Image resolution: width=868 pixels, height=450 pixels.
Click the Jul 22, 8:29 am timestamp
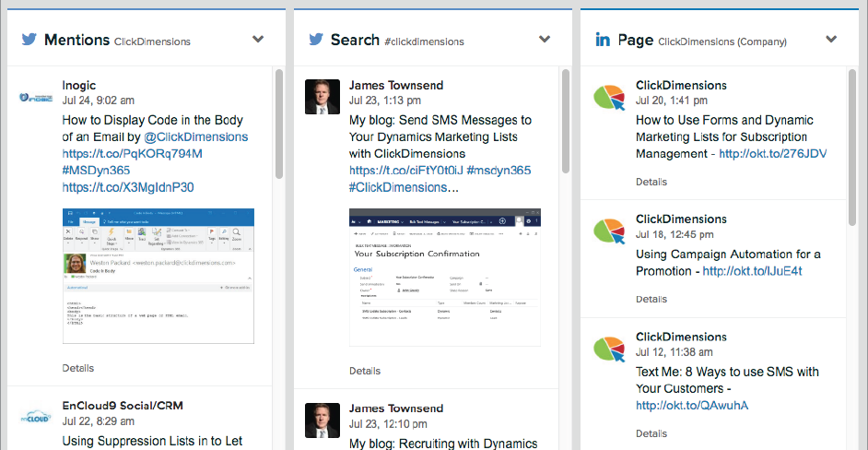tap(98, 421)
